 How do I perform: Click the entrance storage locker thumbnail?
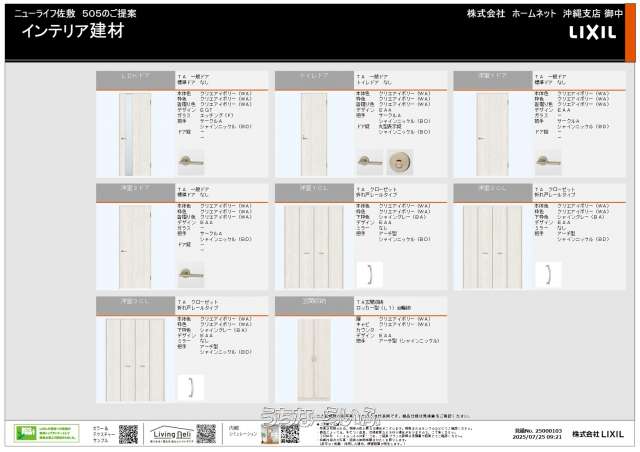314,358
